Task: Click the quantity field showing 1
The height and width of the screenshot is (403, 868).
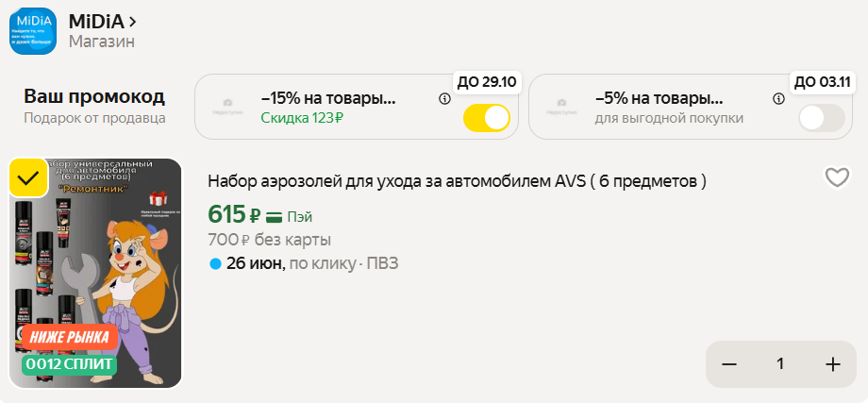Action: click(x=780, y=364)
